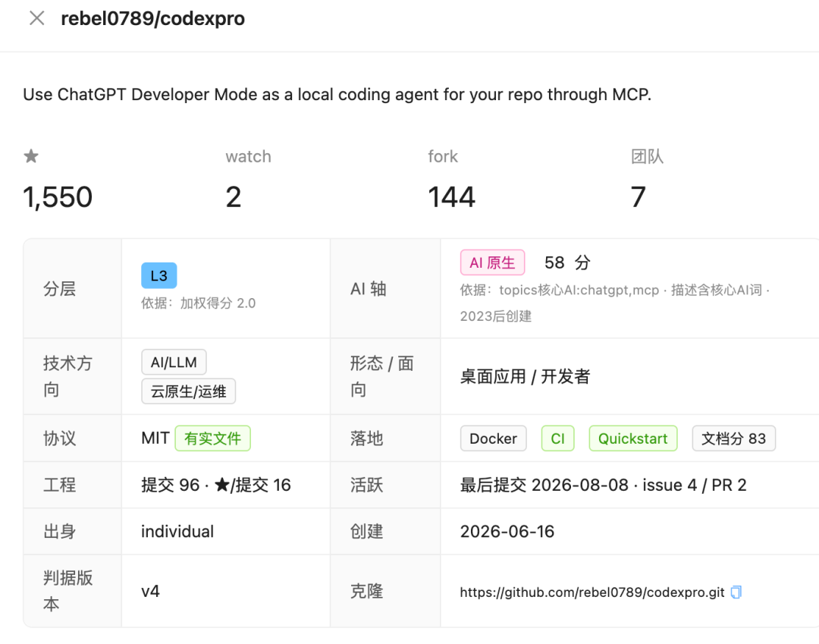Click the AI 轴 label
The width and height of the screenshot is (819, 644).
click(x=369, y=288)
